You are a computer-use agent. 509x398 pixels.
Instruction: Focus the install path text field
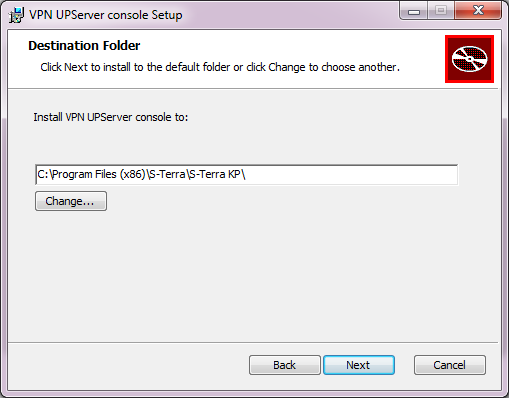click(247, 174)
